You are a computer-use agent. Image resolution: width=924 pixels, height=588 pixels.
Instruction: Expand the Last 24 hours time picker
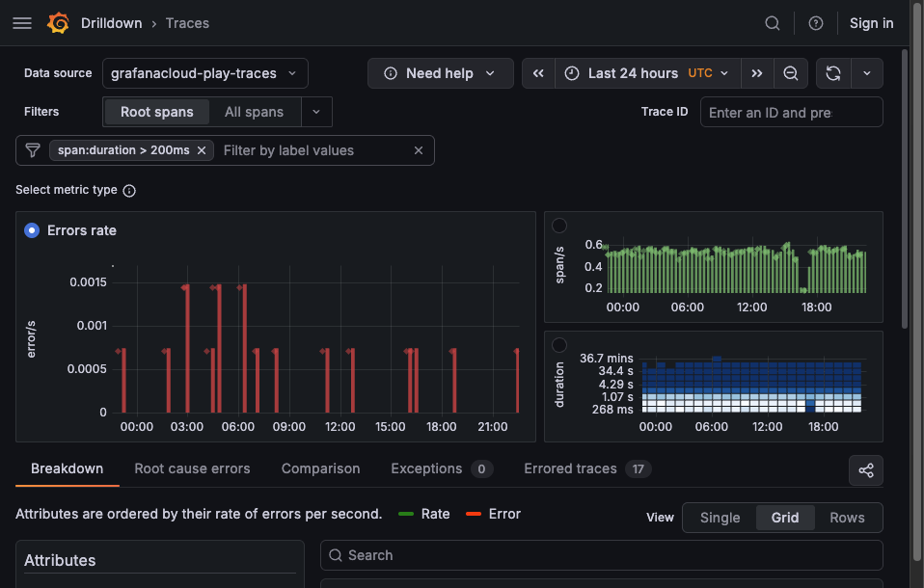(x=648, y=73)
